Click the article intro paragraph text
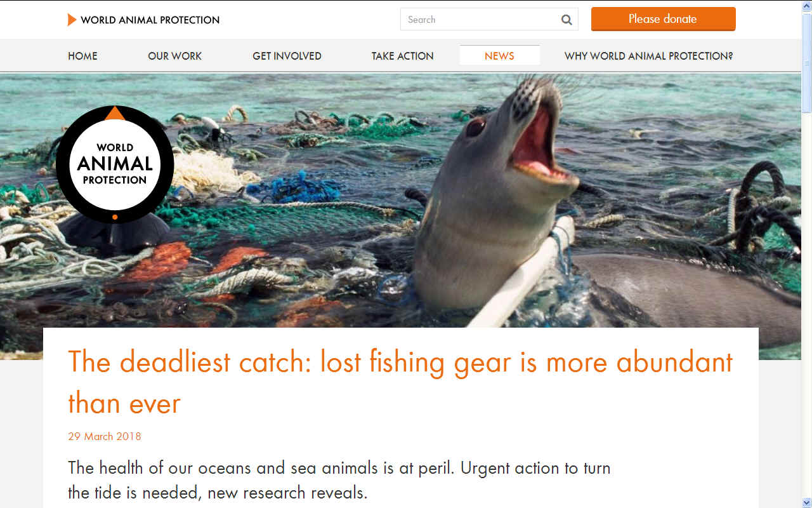Screen dimensions: 812x508 click(339, 480)
